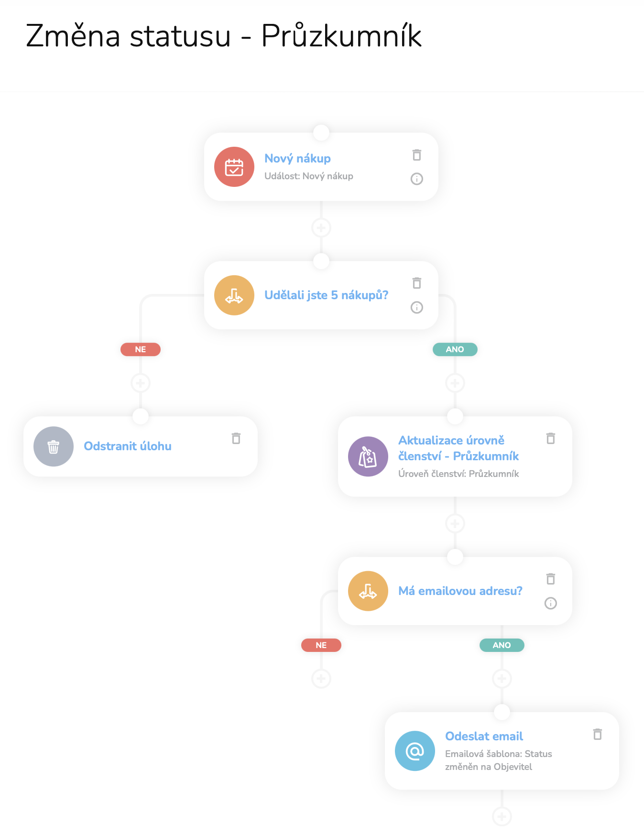Open the Nový nákup node title

click(297, 158)
